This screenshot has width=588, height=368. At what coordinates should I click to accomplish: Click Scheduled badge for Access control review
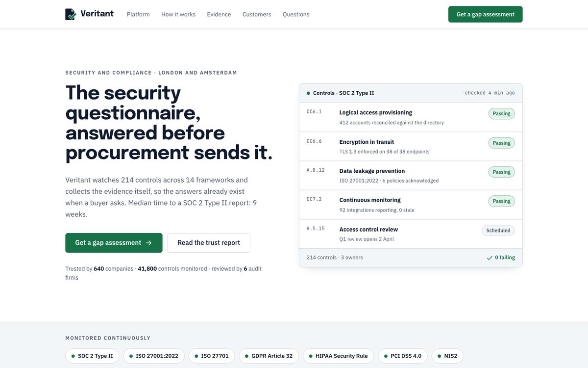pyautogui.click(x=498, y=230)
